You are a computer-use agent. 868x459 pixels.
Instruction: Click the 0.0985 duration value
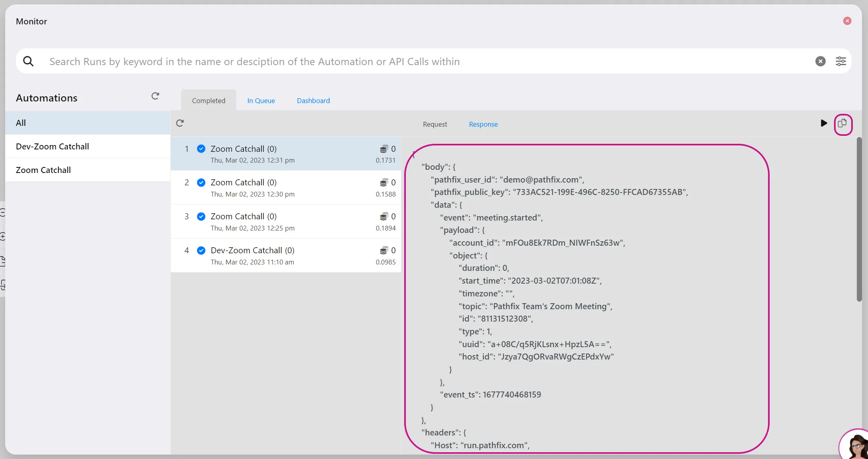[x=385, y=262]
